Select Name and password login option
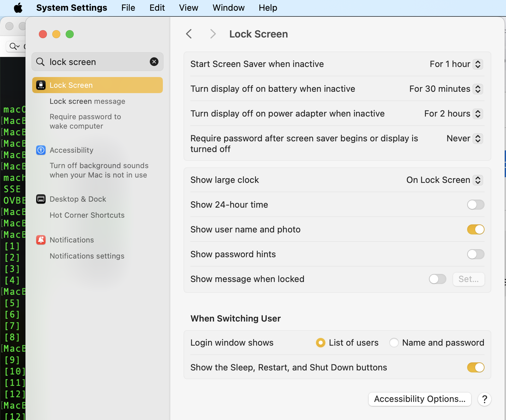Screen dimensions: 506x420 pyautogui.click(x=394, y=343)
